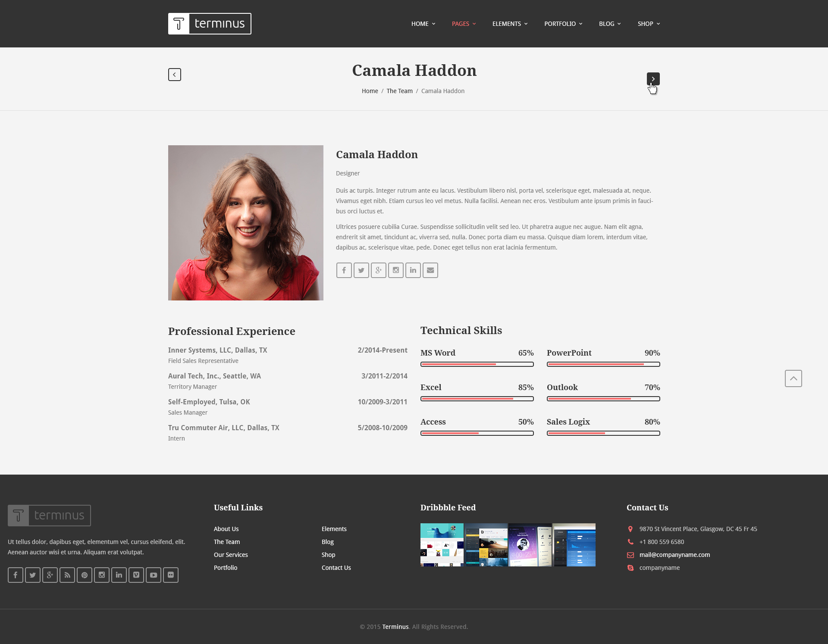Open the first Dribbble Feed thumbnail

pos(442,544)
